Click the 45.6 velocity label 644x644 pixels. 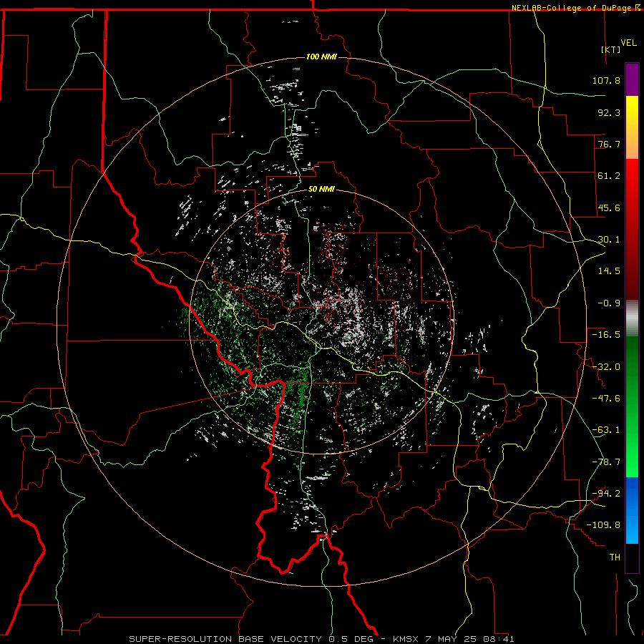tap(609, 208)
